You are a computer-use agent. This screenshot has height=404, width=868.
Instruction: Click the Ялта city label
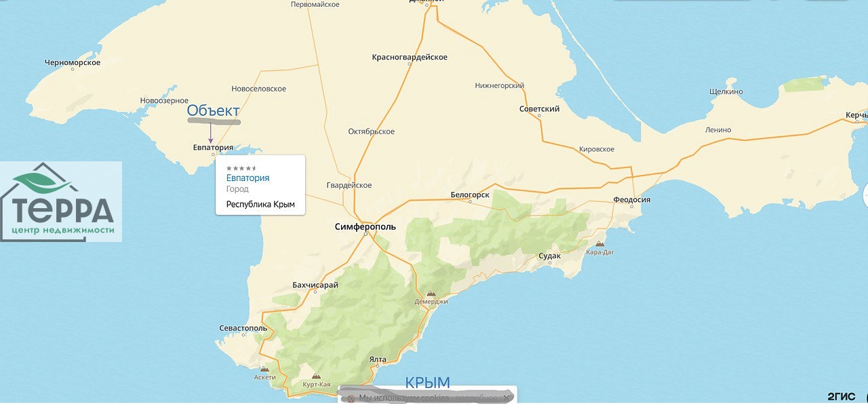pyautogui.click(x=378, y=359)
